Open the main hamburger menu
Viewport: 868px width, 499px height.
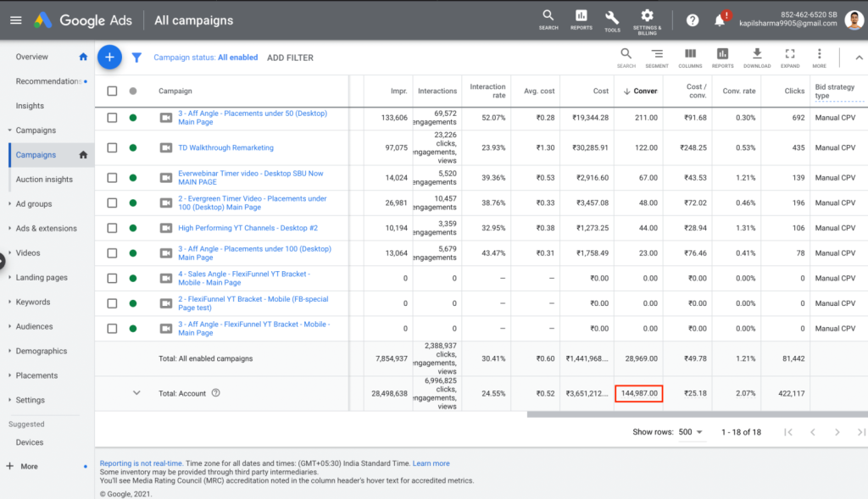click(x=15, y=20)
